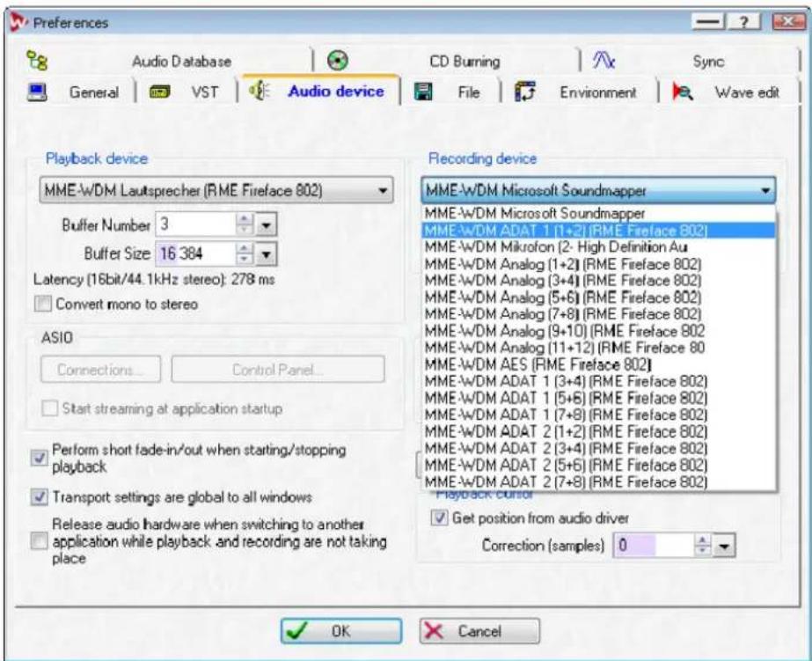This screenshot has height=661, width=812.
Task: Click the green checkmark on OK
Action: pyautogui.click(x=297, y=631)
